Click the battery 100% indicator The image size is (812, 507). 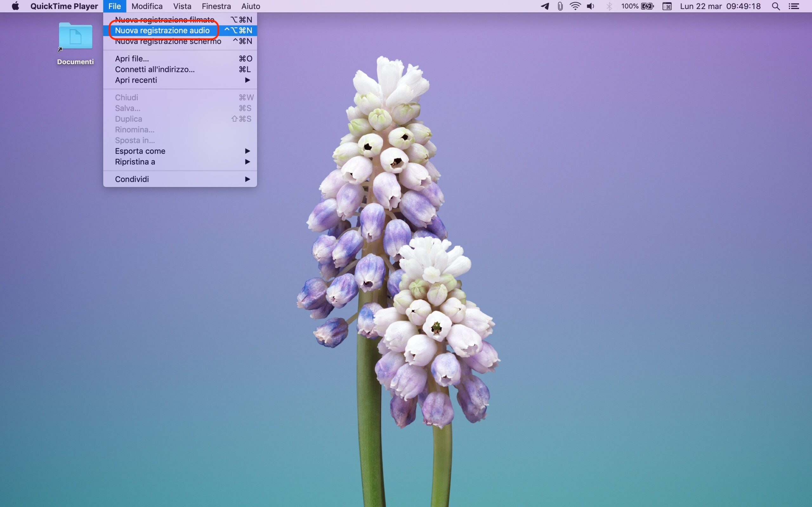pyautogui.click(x=637, y=6)
